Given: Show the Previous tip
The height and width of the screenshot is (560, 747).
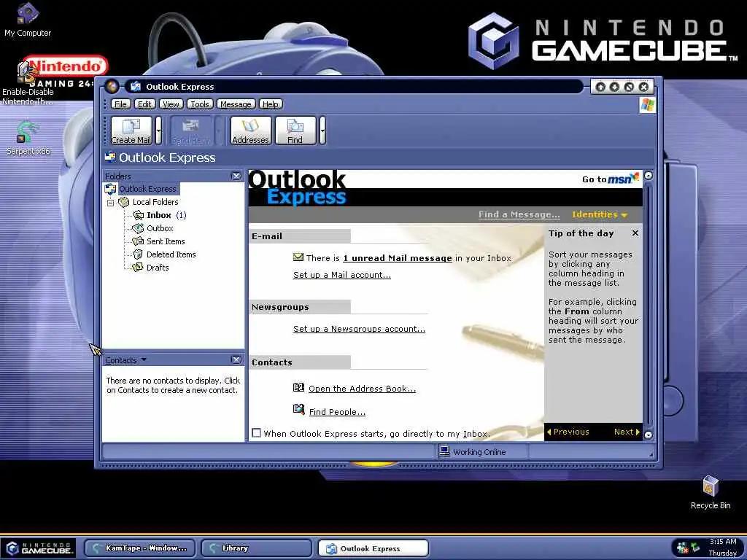Looking at the screenshot, I should (568, 432).
